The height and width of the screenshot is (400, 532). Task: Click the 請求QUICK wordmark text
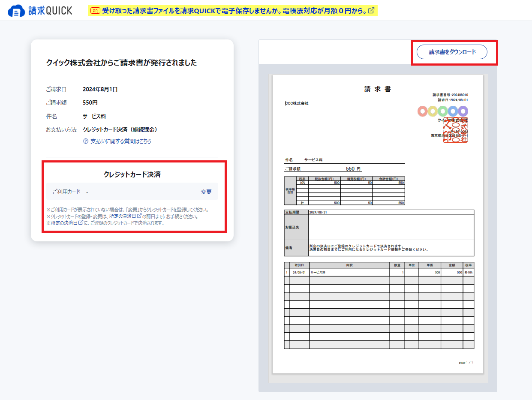pos(51,11)
